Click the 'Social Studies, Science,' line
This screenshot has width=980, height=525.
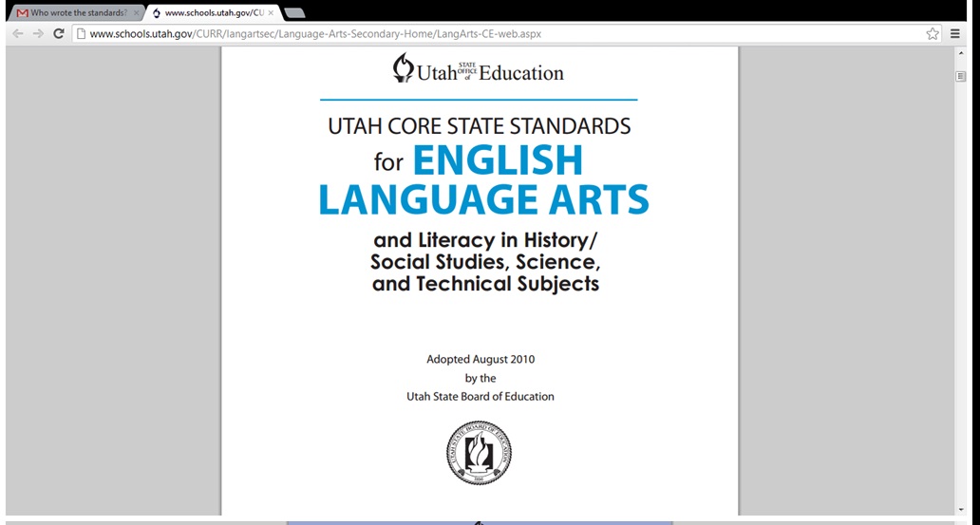[x=485, y=261]
